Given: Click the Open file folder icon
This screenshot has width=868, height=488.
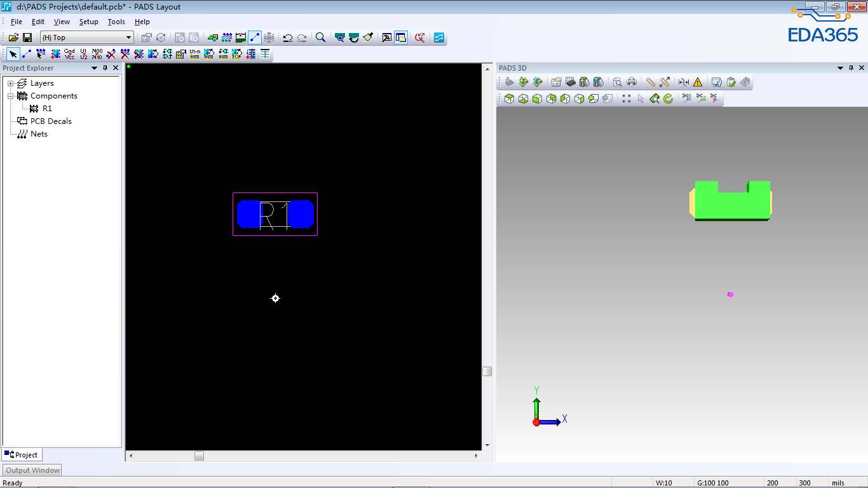Looking at the screenshot, I should 13,37.
